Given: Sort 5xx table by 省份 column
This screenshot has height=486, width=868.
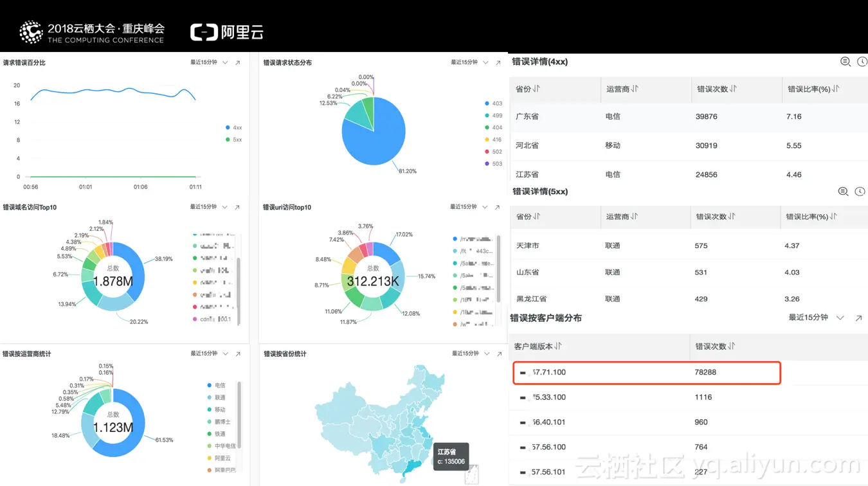Looking at the screenshot, I should [536, 217].
